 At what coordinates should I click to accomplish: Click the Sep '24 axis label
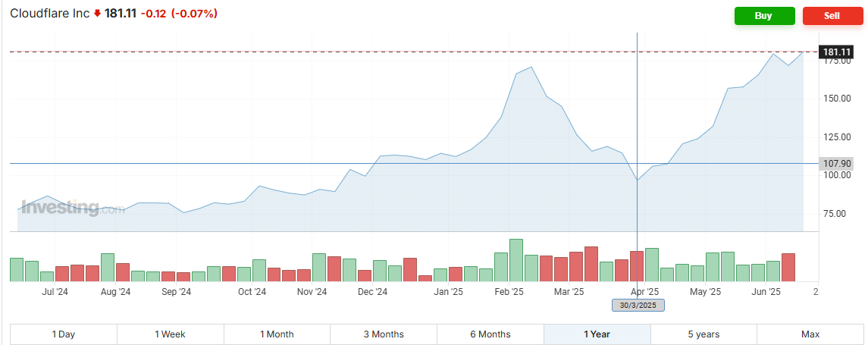176,290
